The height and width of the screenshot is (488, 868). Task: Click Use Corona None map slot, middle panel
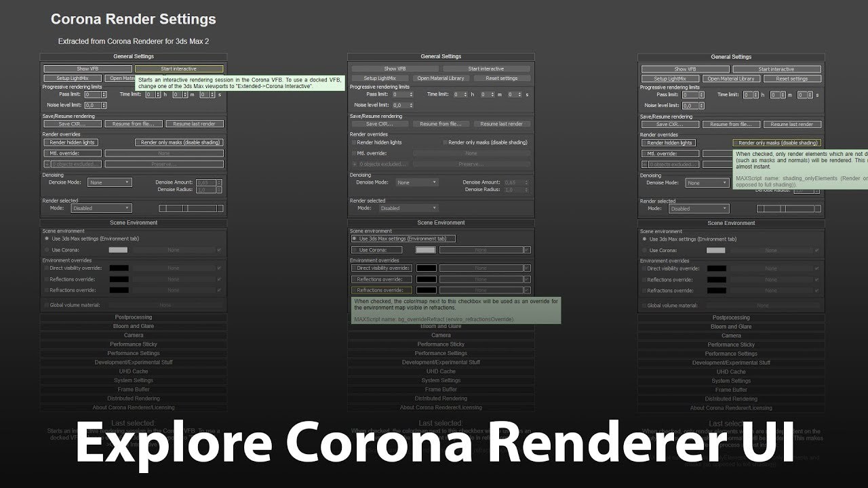click(481, 250)
